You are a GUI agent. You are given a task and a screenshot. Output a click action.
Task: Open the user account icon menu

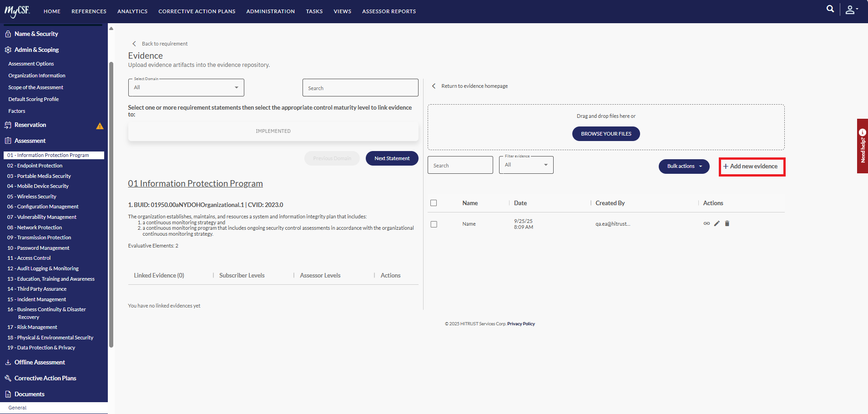851,10
